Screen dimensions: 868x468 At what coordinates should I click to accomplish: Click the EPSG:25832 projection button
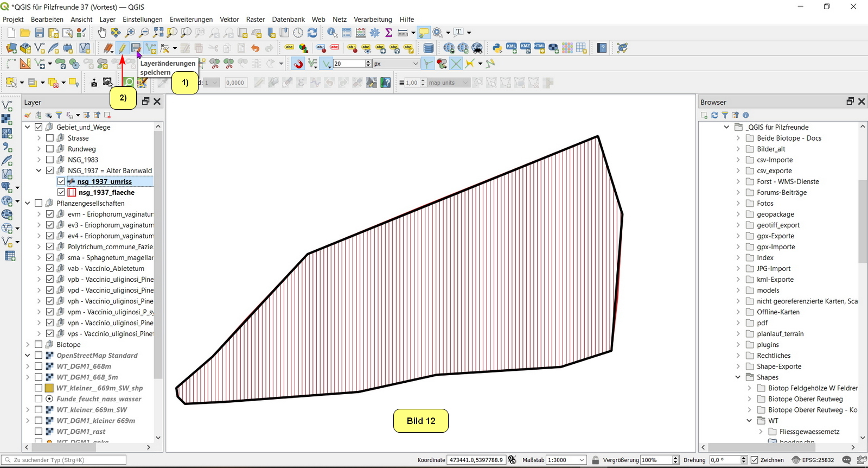(813, 460)
